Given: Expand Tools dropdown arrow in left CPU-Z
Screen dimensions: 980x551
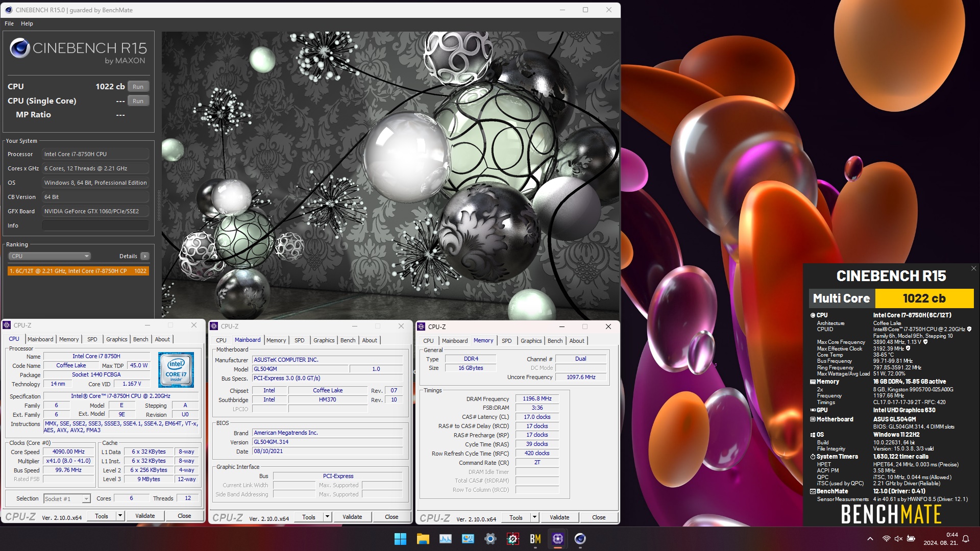Looking at the screenshot, I should click(120, 516).
